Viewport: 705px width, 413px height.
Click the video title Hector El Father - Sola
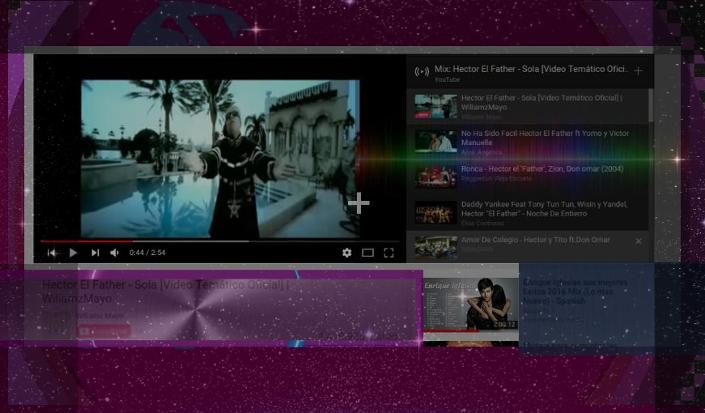coord(165,291)
